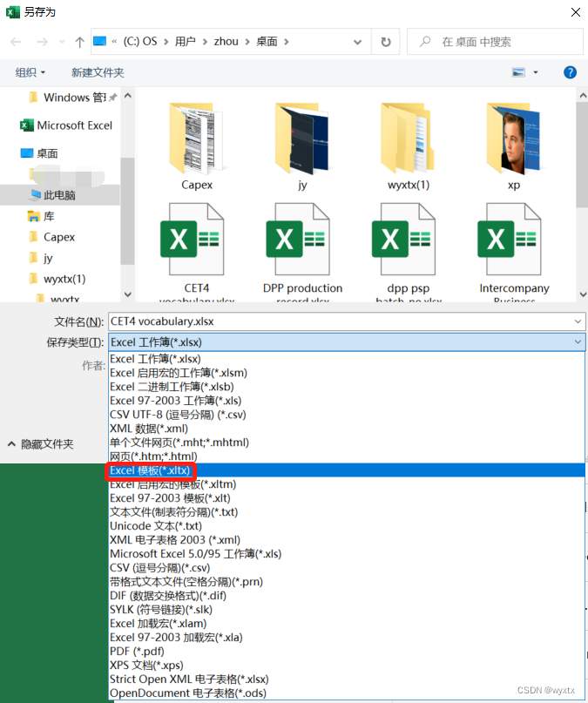Choose XML 数据(*.xml) format

[x=347, y=429]
